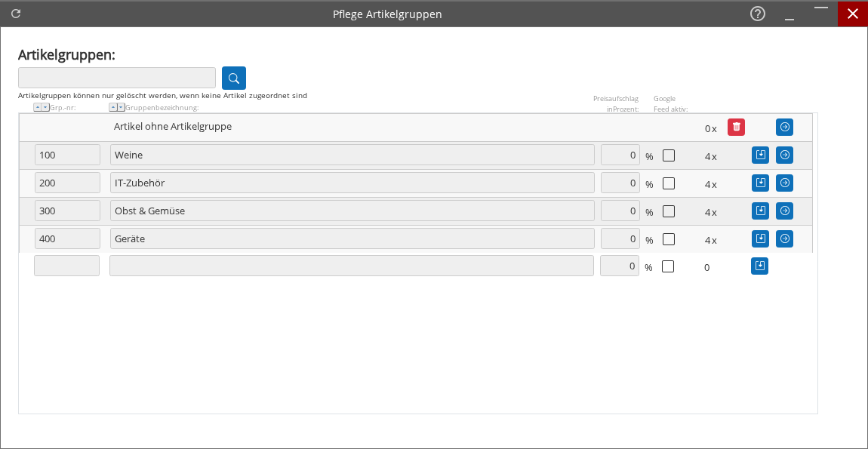Viewport: 868px width, 449px height.
Task: Sort Gruppenbezeichnung ascending with up arrow
Action: coord(113,108)
